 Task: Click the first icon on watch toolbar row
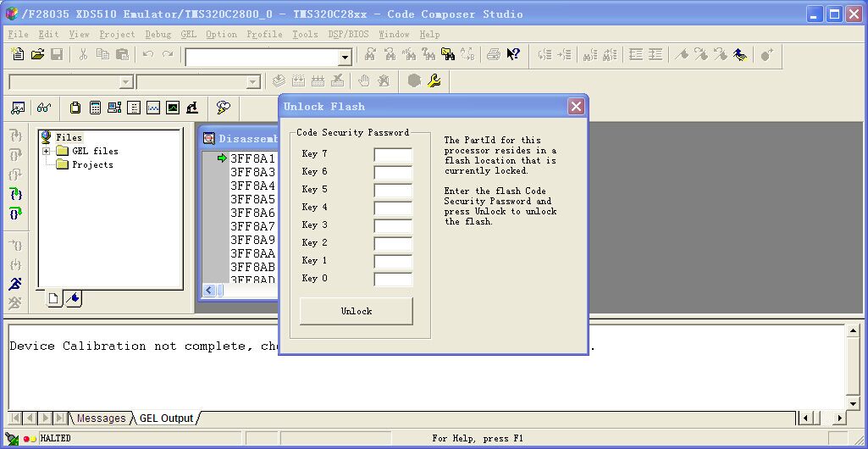[18, 108]
